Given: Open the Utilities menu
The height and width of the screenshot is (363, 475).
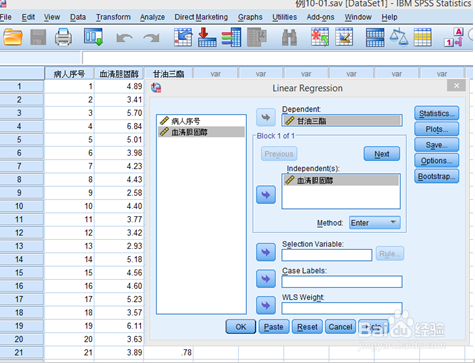Looking at the screenshot, I should pos(284,17).
